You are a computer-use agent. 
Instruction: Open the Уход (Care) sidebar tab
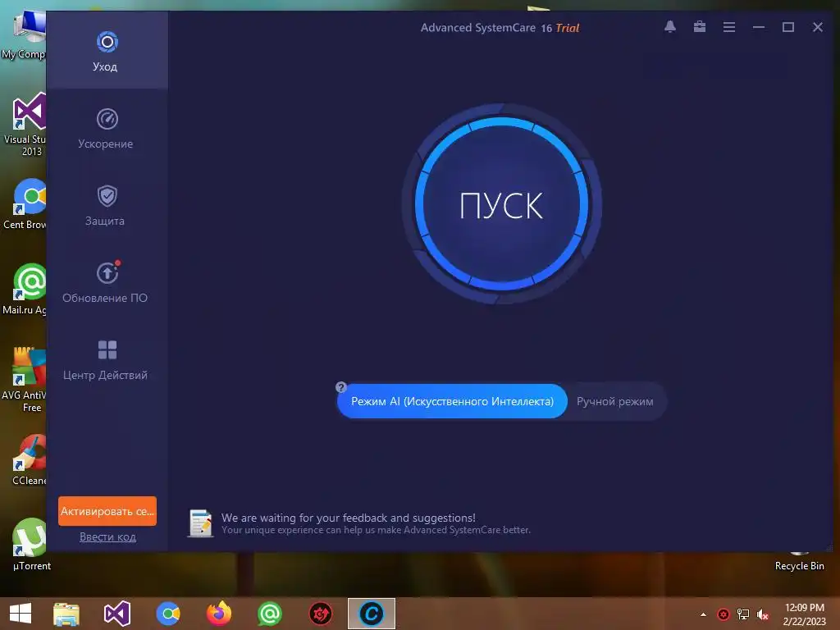tap(107, 51)
